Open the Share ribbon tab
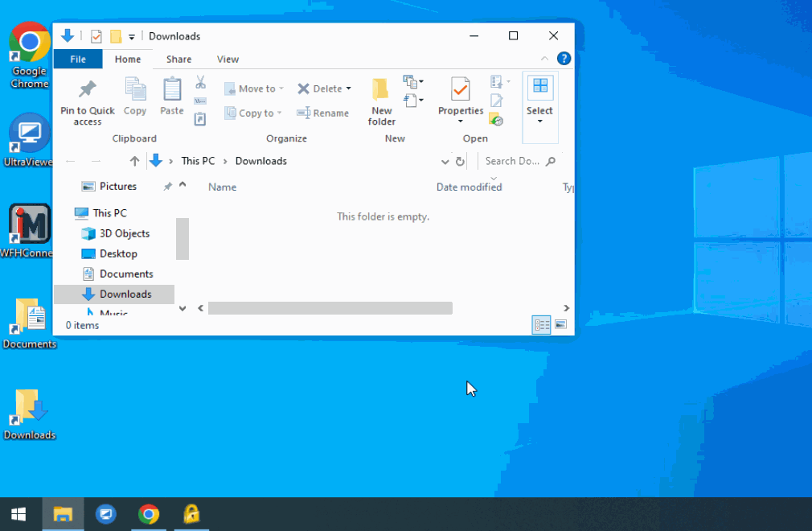 (x=178, y=60)
